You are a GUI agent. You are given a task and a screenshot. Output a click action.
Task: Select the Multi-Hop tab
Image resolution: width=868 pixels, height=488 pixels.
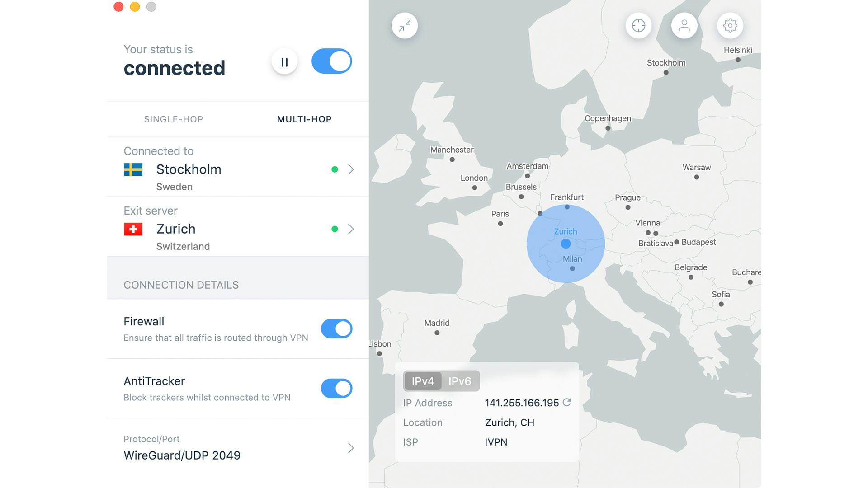(x=304, y=119)
